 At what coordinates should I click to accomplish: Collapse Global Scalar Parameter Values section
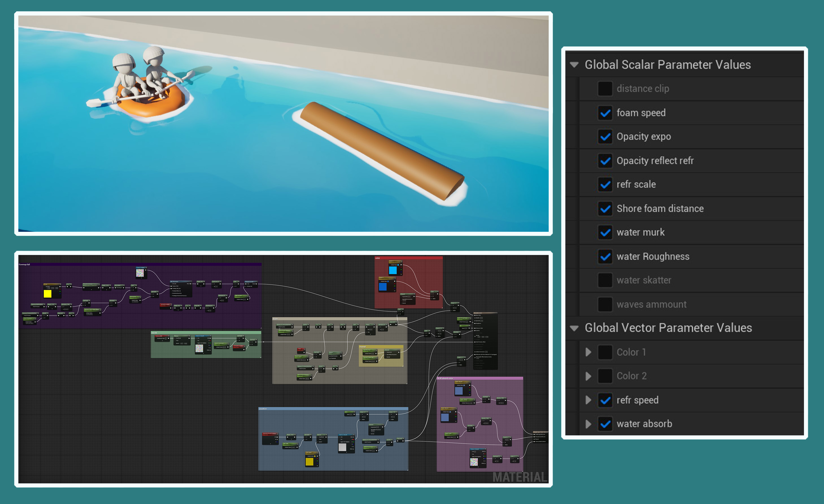(x=574, y=65)
